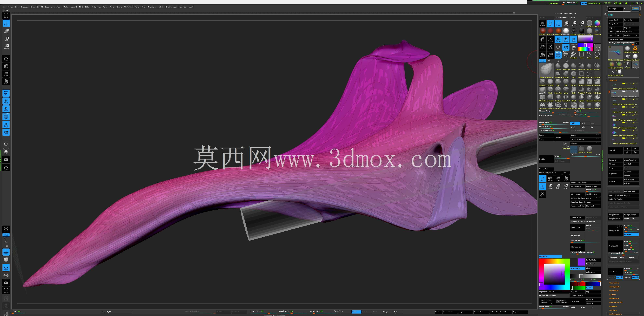
Task: Choose the SnakeHook brush
Action: (x=558, y=75)
